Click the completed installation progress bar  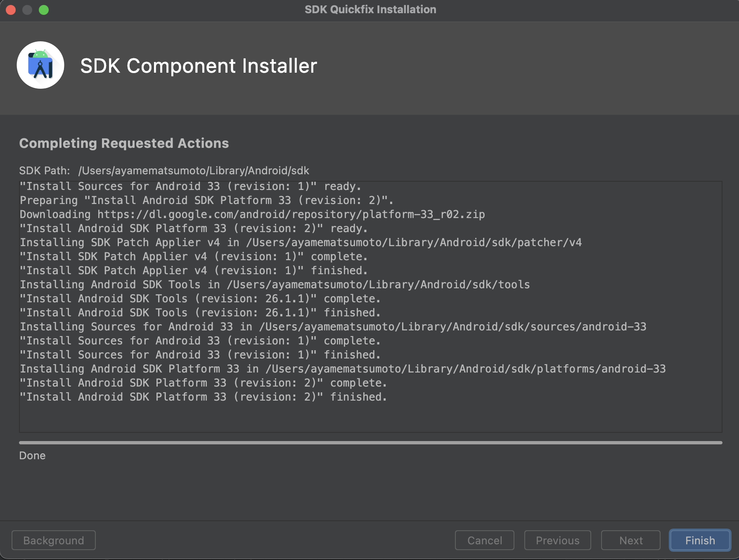pyautogui.click(x=370, y=443)
